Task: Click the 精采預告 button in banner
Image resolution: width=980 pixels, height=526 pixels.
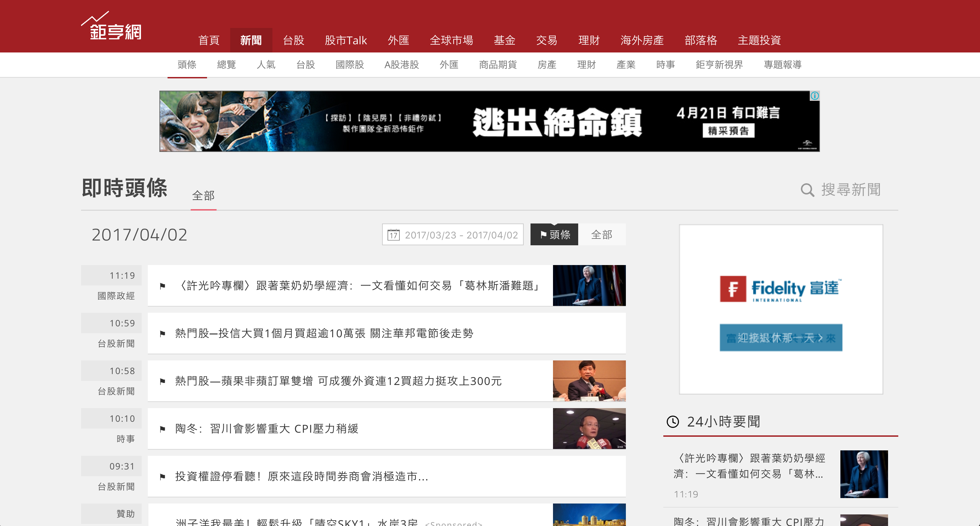Action: coord(728,130)
